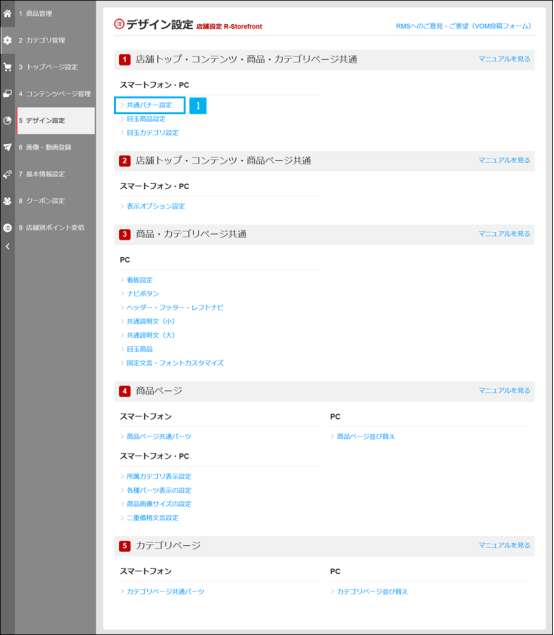The width and height of the screenshot is (554, 635).
Task: Click the gear icon beside カテゴリ管理
Action: (7, 40)
